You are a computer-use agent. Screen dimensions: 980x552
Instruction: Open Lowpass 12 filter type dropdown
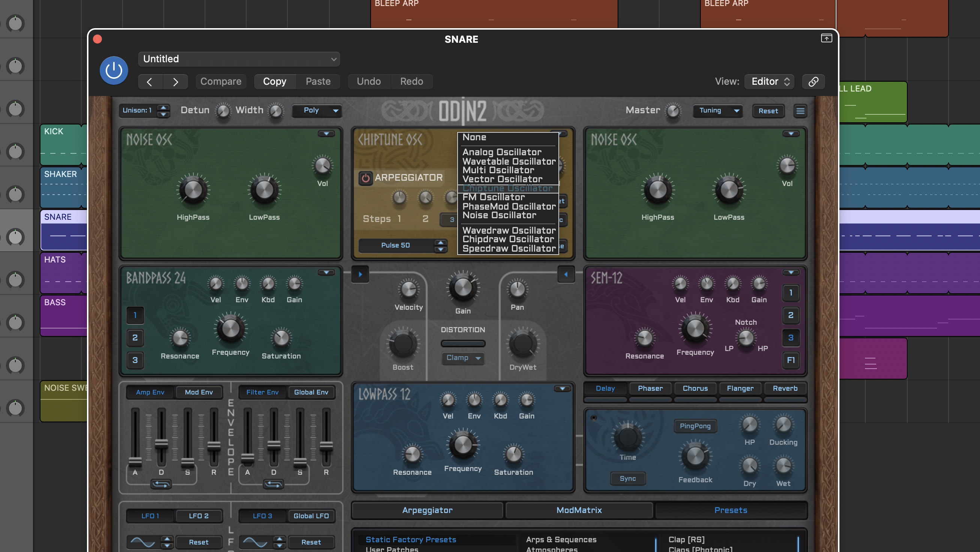[x=562, y=388]
